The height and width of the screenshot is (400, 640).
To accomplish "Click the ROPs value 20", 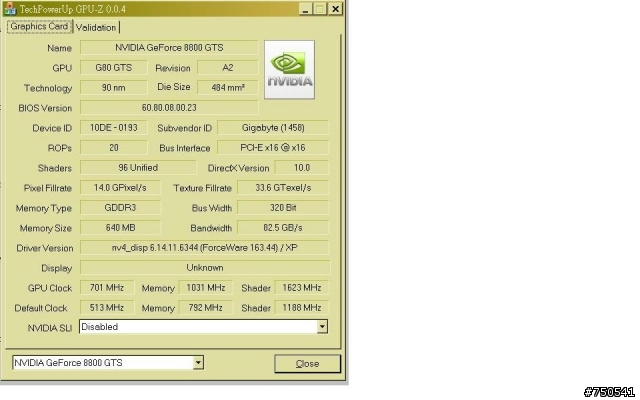I will pos(113,148).
